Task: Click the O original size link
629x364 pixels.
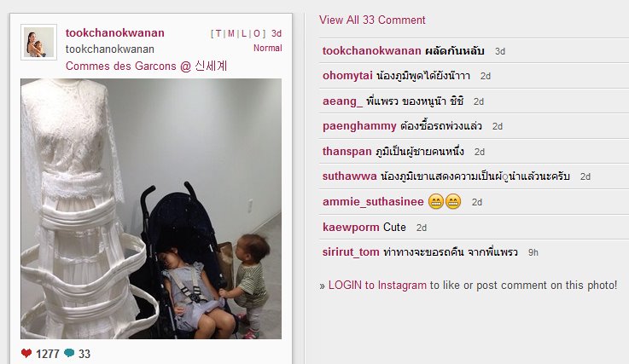Action: click(x=257, y=34)
